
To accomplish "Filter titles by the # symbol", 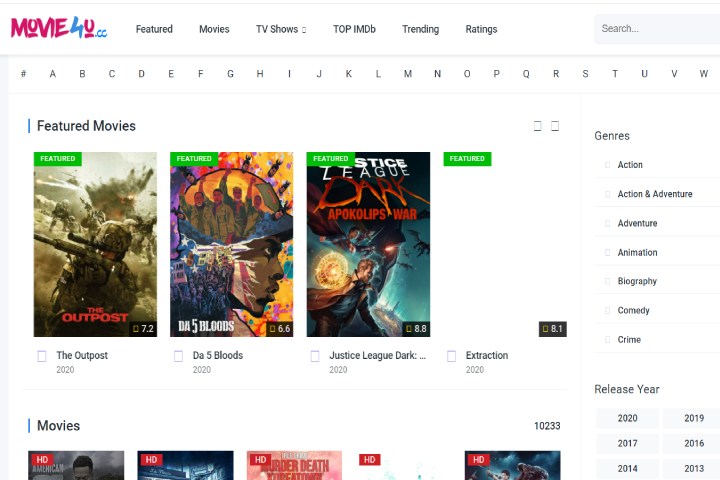I will click(x=23, y=73).
